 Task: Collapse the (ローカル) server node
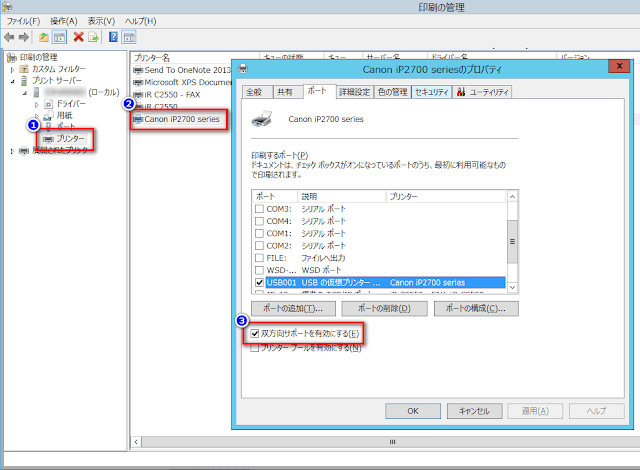pos(25,93)
